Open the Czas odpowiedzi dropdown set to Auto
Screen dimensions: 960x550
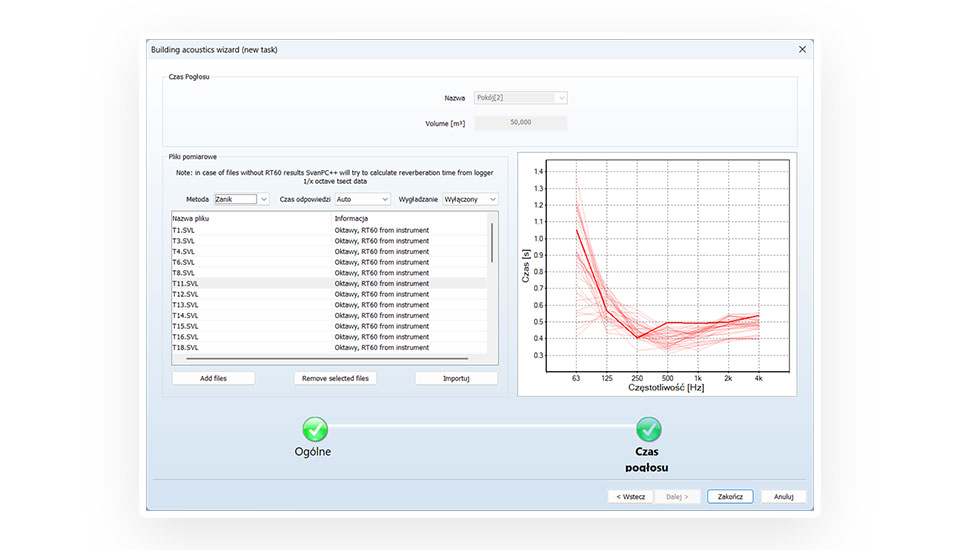tap(362, 199)
